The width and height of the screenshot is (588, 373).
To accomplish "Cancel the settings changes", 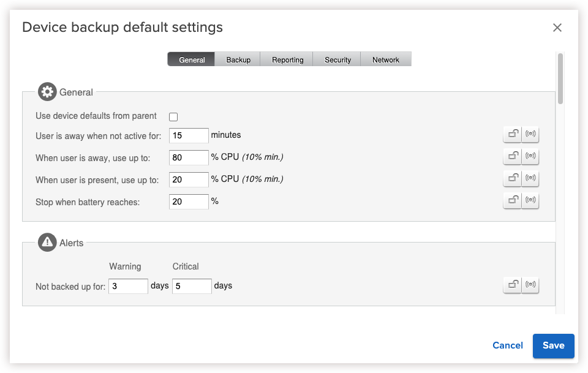I will (507, 345).
